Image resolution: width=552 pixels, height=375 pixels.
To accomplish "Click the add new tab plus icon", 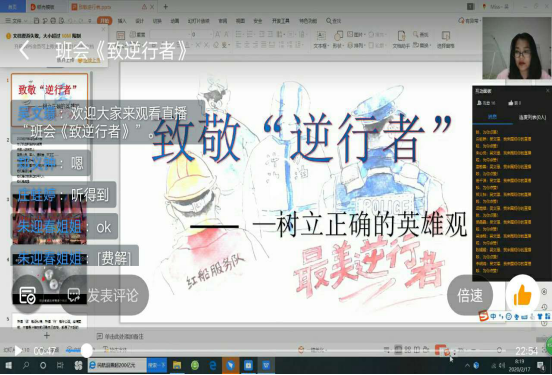I will [x=165, y=6].
